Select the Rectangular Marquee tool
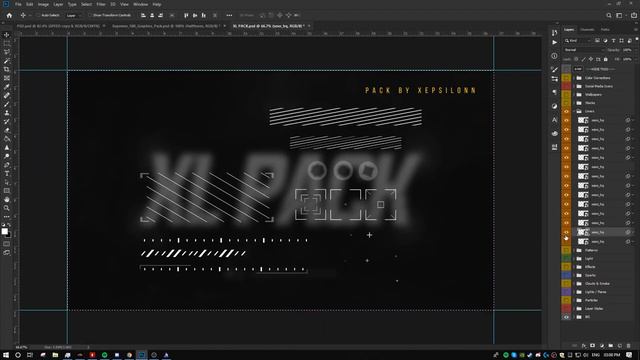 [7, 43]
